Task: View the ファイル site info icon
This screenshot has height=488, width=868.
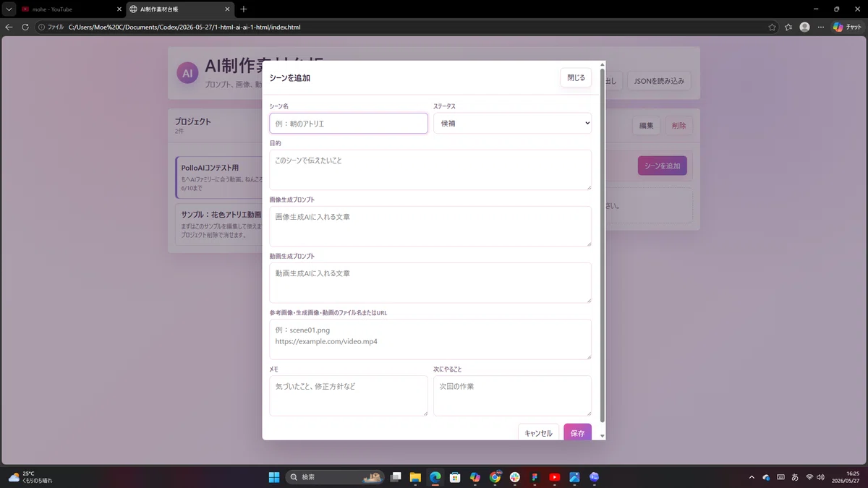Action: [51, 27]
